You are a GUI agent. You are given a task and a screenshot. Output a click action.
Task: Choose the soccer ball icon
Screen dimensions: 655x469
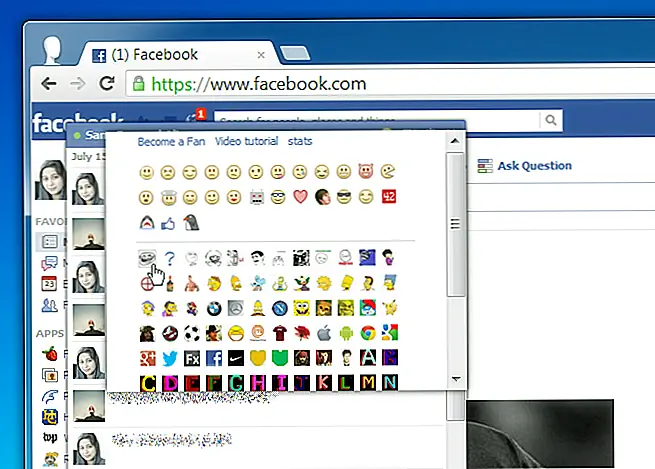click(x=190, y=333)
